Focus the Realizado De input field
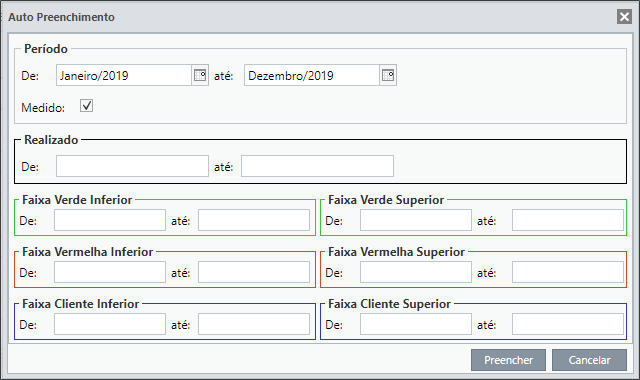Image resolution: width=640 pixels, height=380 pixels. pos(132,166)
